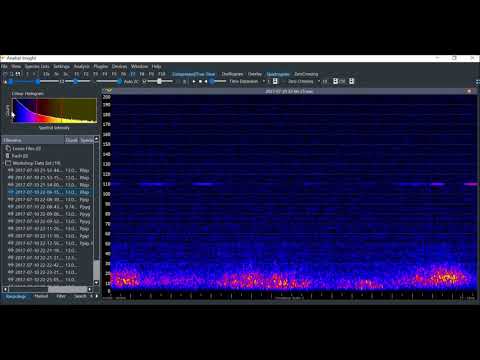Open the File menu
This screenshot has height=360, width=480.
tap(4, 66)
